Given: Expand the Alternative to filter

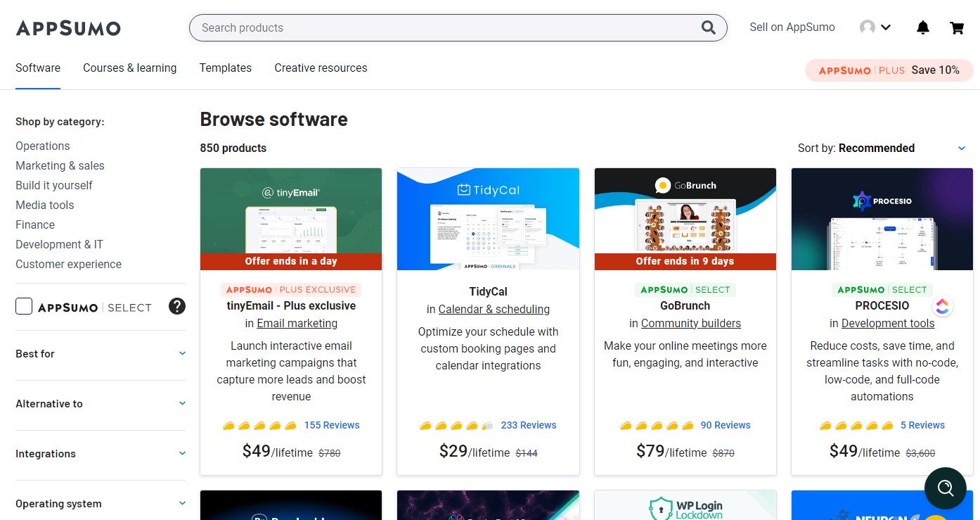Looking at the screenshot, I should pyautogui.click(x=101, y=404).
